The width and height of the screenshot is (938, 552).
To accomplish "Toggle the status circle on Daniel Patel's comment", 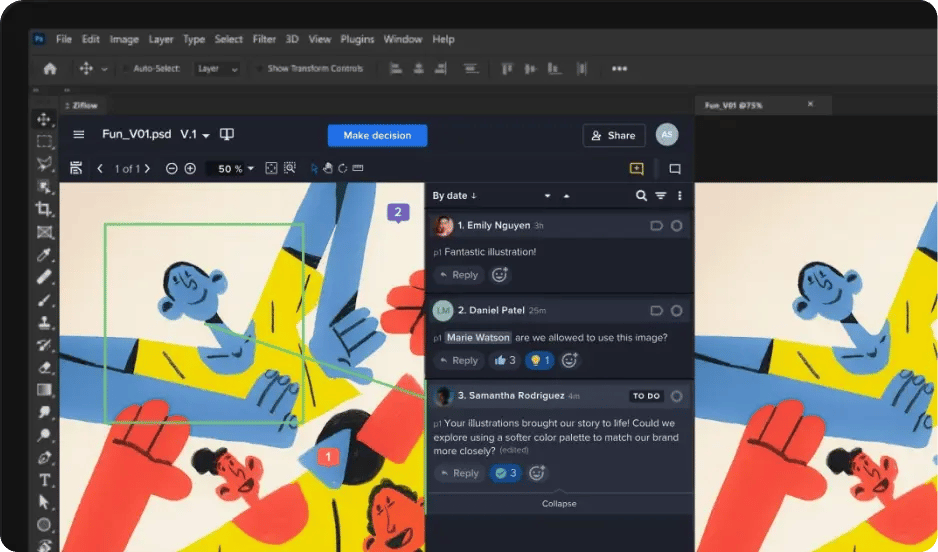I will [x=677, y=311].
